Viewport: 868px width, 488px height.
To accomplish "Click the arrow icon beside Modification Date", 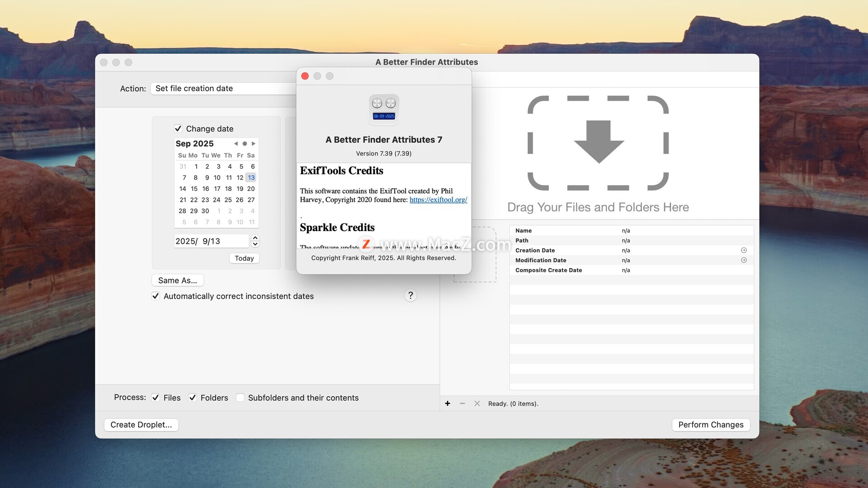I will coord(744,260).
